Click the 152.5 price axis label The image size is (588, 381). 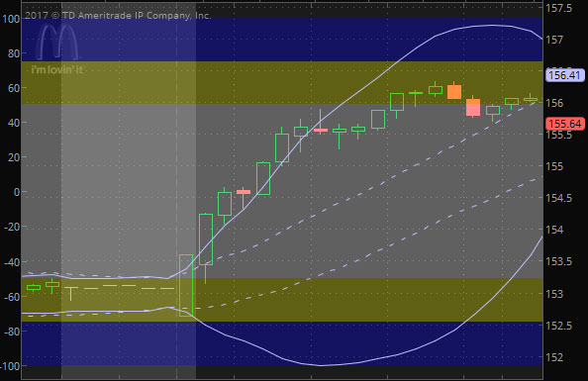pos(558,326)
